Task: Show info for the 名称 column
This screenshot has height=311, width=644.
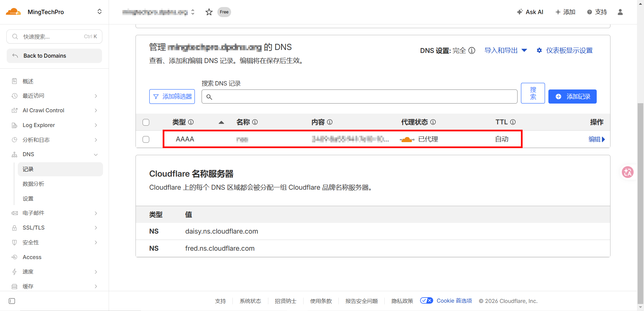Action: (255, 122)
